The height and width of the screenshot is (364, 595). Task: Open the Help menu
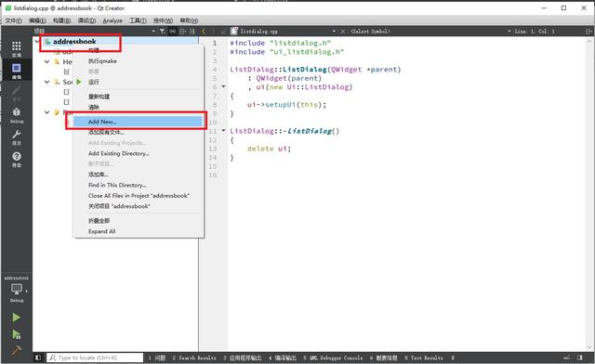[x=189, y=20]
